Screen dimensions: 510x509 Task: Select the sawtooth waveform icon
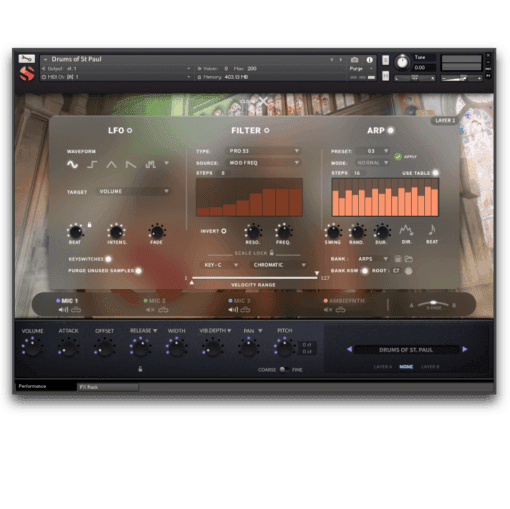pyautogui.click(x=131, y=164)
